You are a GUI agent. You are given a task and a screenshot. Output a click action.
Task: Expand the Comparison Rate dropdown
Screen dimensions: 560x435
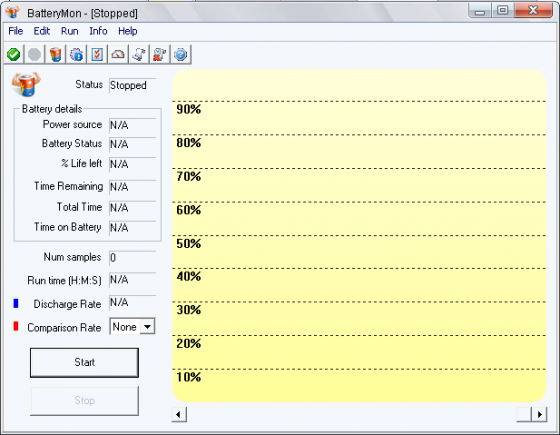147,327
